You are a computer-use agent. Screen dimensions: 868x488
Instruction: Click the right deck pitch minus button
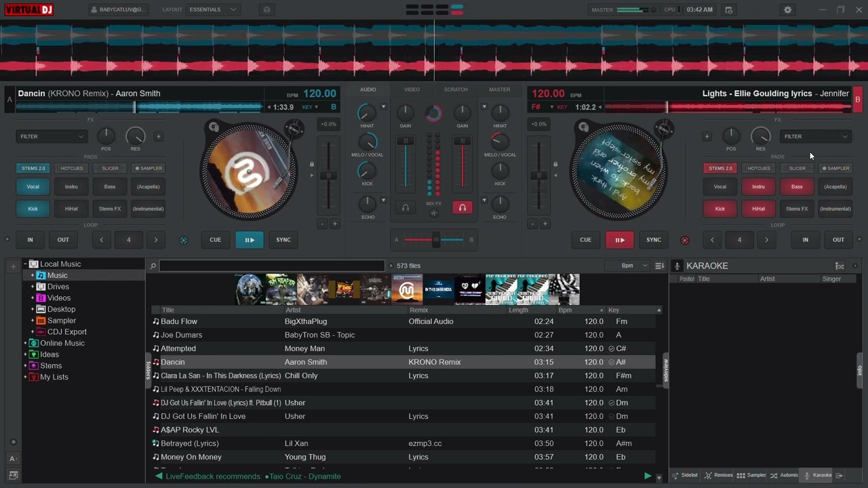533,224
